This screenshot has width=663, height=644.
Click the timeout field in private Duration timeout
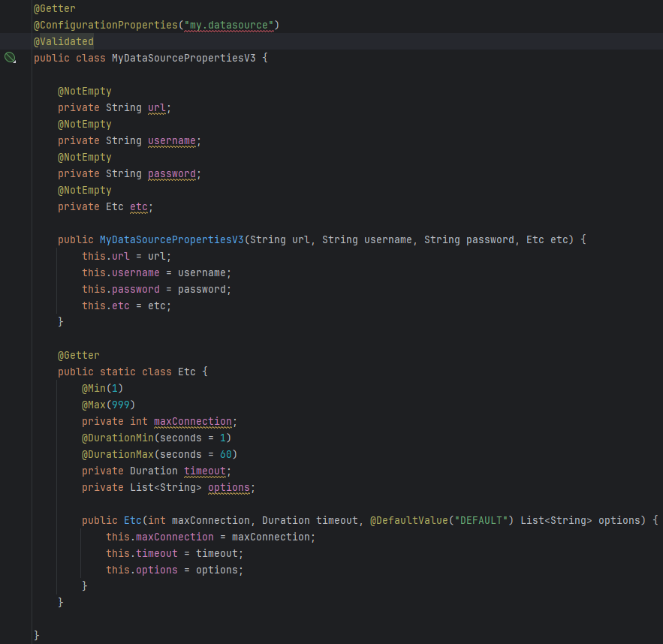point(205,471)
